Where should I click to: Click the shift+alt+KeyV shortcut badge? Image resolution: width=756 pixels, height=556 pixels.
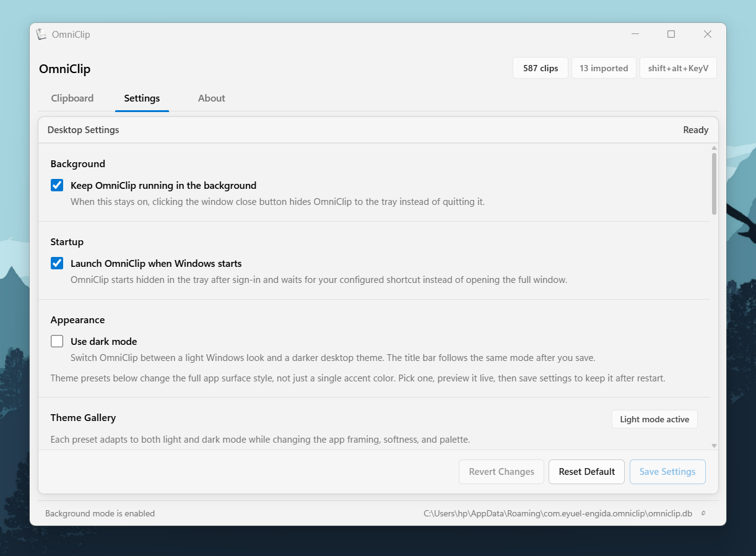(678, 68)
